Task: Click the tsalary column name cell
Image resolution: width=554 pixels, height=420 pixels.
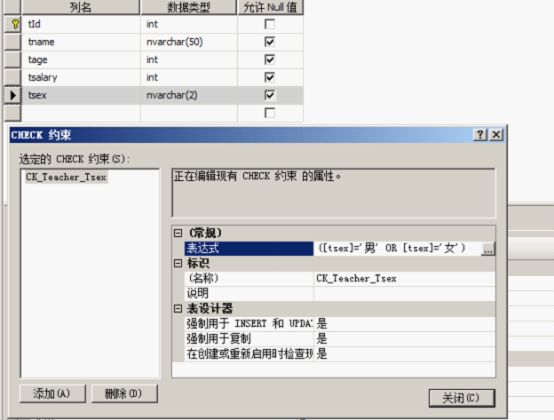Action: [81, 77]
